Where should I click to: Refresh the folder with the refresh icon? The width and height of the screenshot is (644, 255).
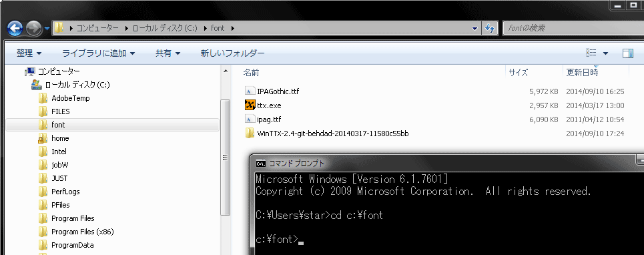coord(490,28)
